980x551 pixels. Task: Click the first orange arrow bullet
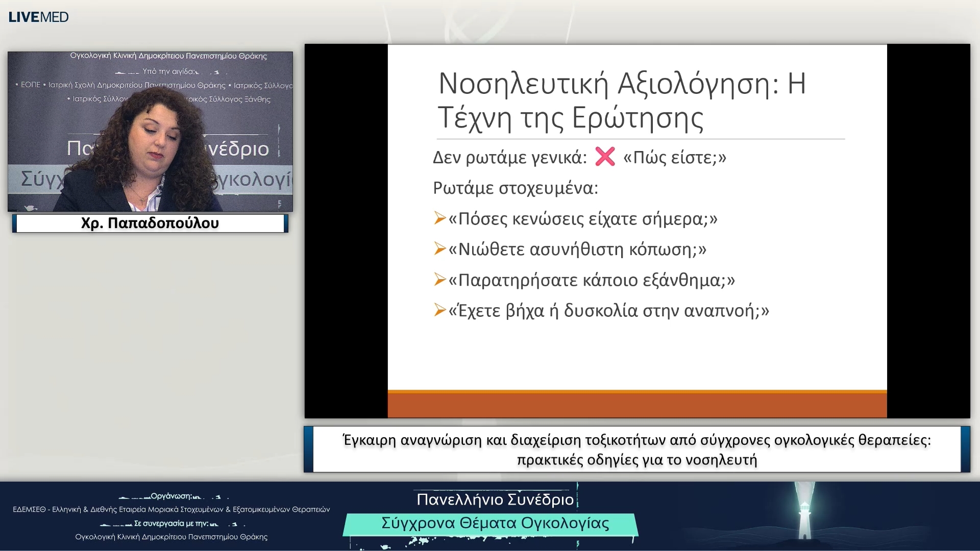click(439, 218)
